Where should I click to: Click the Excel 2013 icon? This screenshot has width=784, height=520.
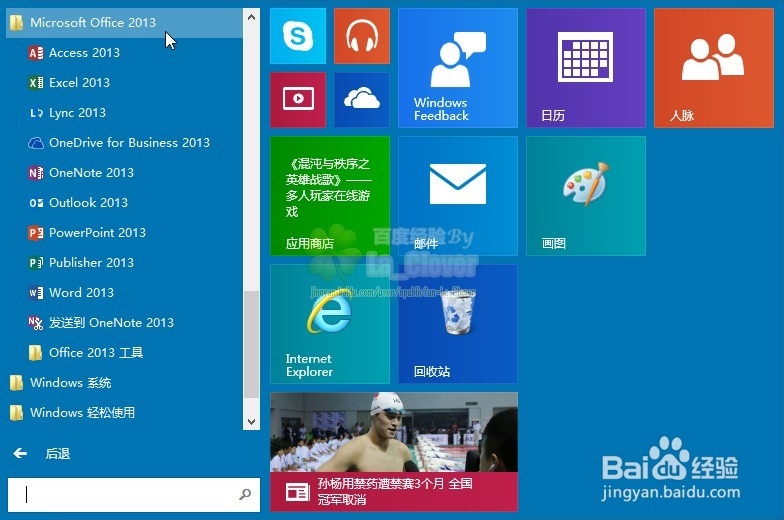[36, 82]
